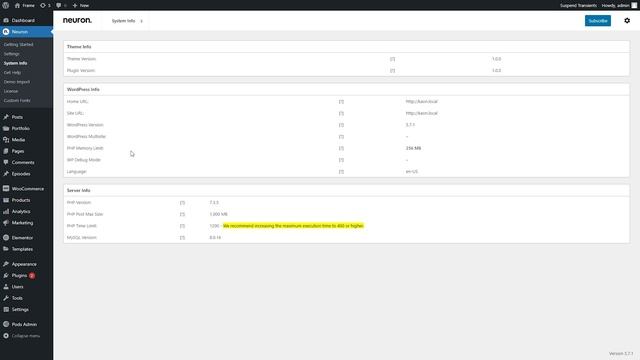Click help icon beside Home URL
Screen dimensions: 640x360
click(x=341, y=102)
